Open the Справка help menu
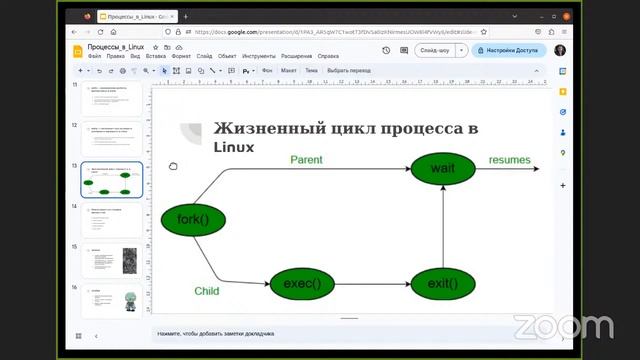The width and height of the screenshot is (640, 360). 328,56
